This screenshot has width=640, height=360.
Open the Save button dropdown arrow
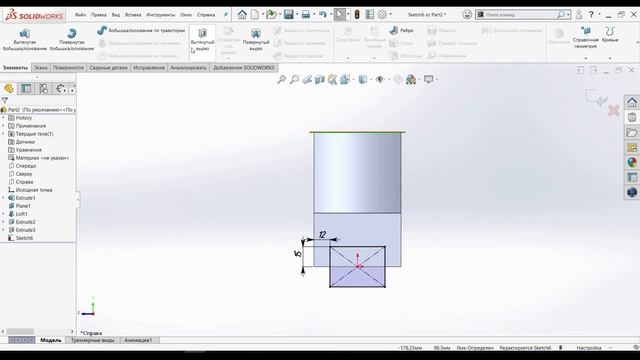[297, 15]
